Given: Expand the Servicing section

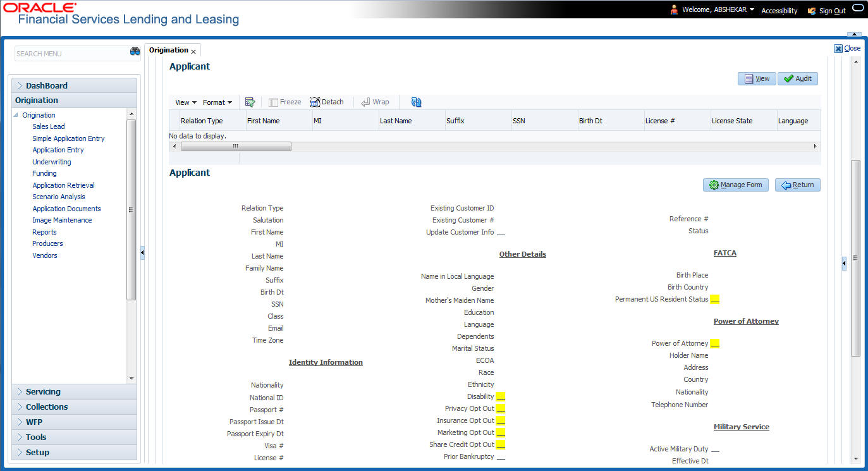Looking at the screenshot, I should 74,391.
